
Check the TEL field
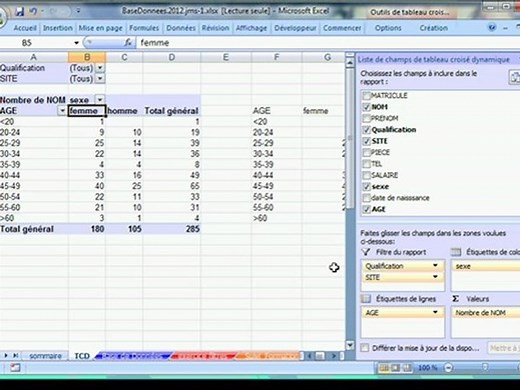[x=366, y=164]
